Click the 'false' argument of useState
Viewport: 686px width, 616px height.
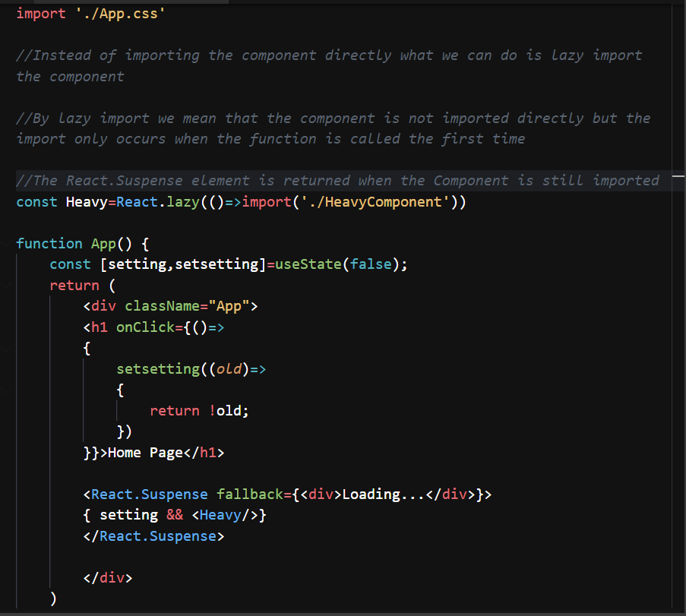pyautogui.click(x=371, y=264)
